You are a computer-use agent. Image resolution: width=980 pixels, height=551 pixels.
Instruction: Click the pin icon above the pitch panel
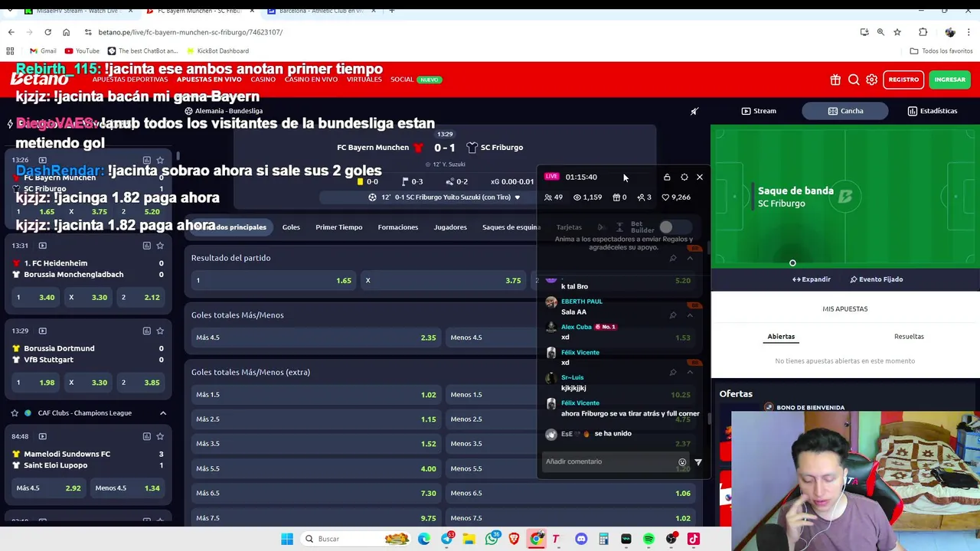tap(694, 111)
